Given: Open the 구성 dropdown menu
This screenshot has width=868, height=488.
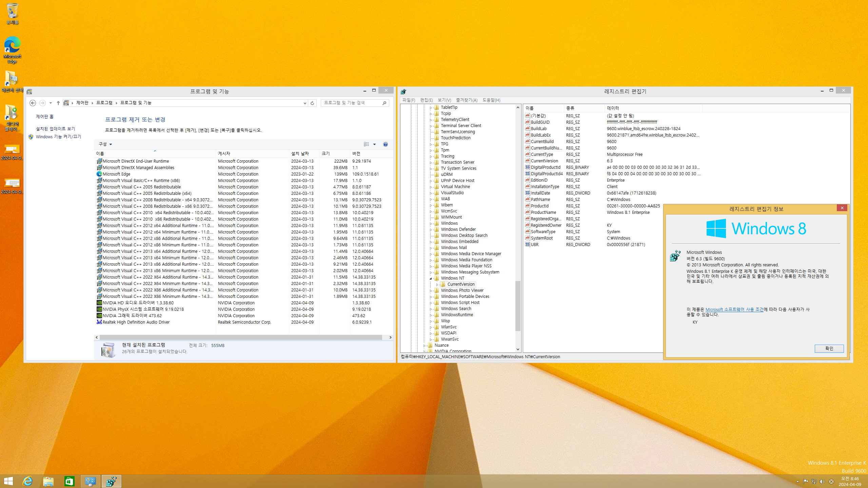Looking at the screenshot, I should click(105, 144).
